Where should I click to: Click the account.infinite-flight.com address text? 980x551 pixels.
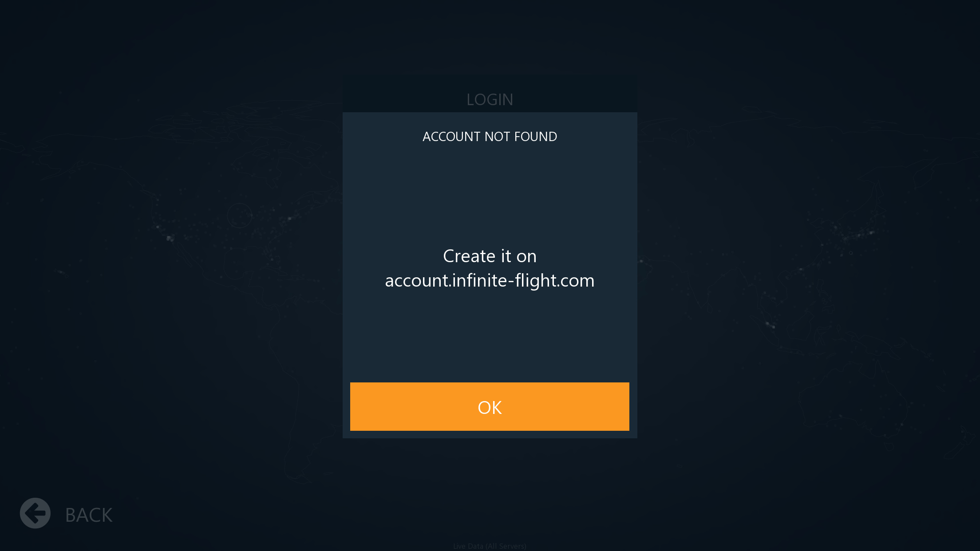pyautogui.click(x=490, y=280)
